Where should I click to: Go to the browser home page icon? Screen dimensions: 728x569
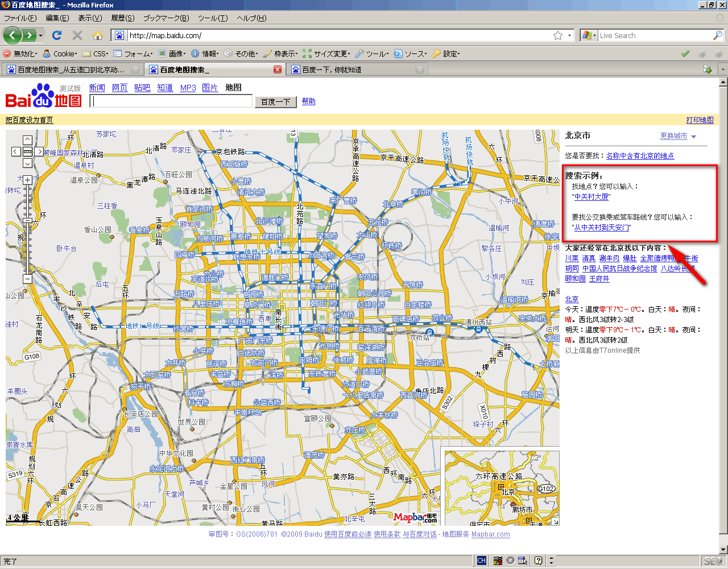tap(98, 35)
